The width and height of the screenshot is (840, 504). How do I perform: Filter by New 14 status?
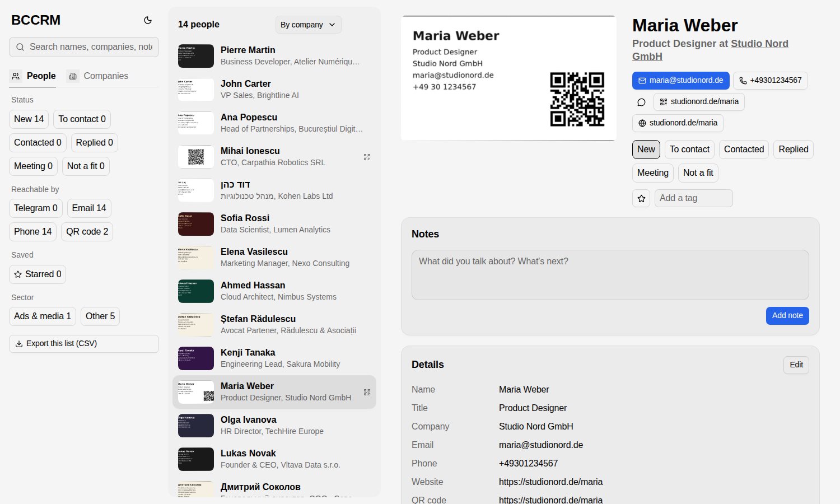[29, 119]
